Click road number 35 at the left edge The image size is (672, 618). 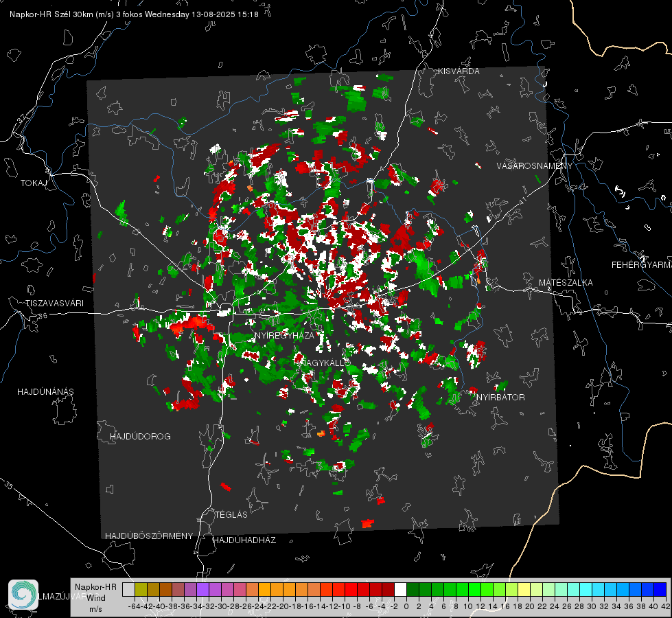click(8, 485)
